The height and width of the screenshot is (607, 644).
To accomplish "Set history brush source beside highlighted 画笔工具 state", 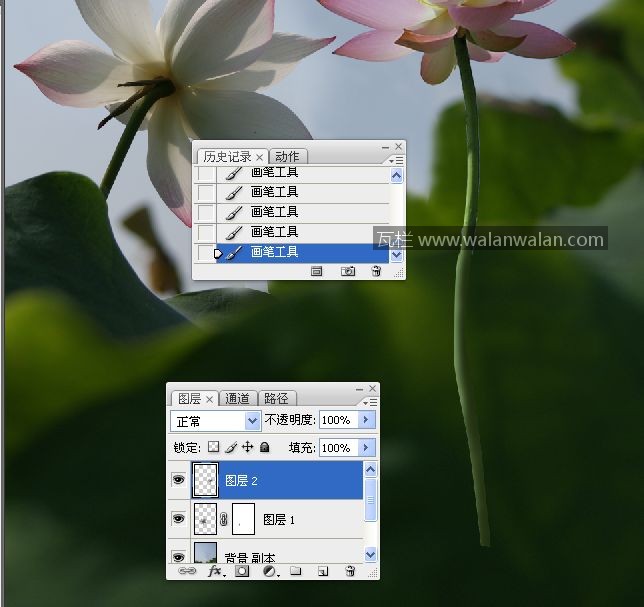I will 205,253.
